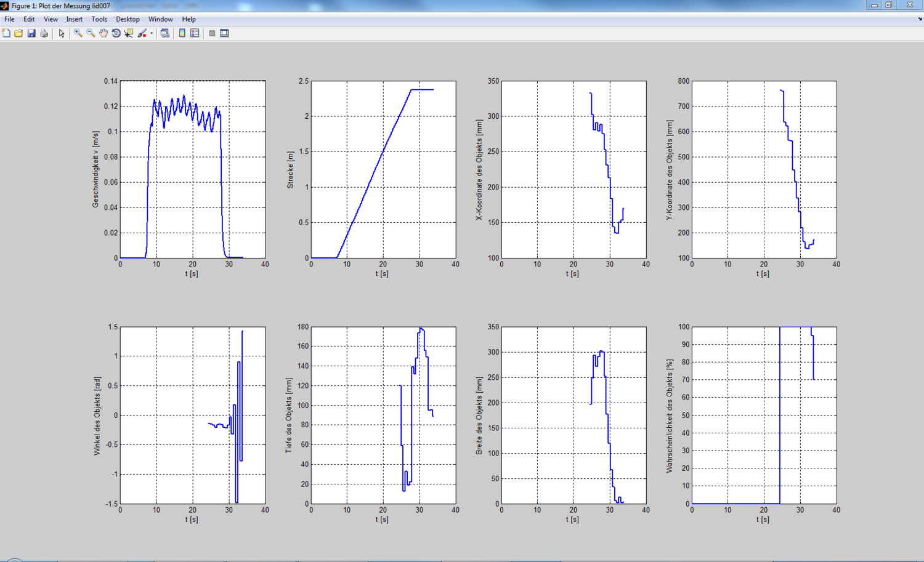Viewport: 924px width, 562px height.
Task: Open the Tools menu
Action: point(99,19)
